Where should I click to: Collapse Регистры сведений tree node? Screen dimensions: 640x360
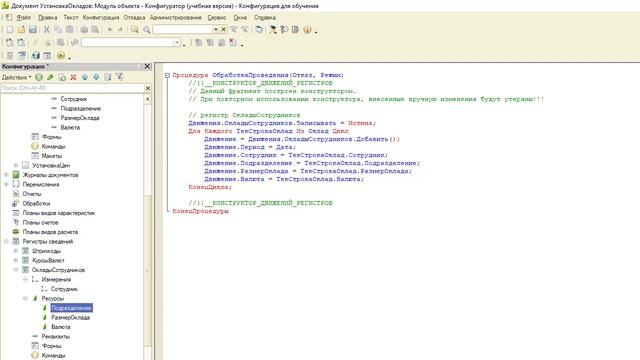pyautogui.click(x=6, y=241)
